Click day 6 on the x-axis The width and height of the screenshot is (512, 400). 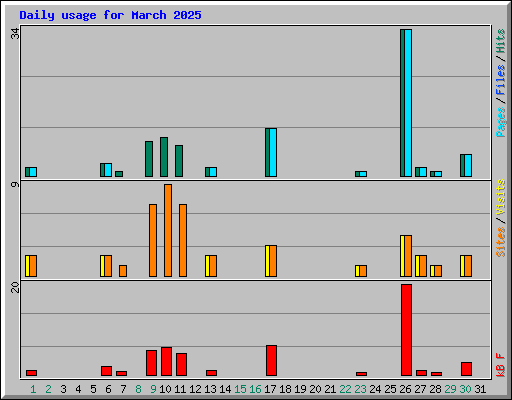pyautogui.click(x=108, y=389)
